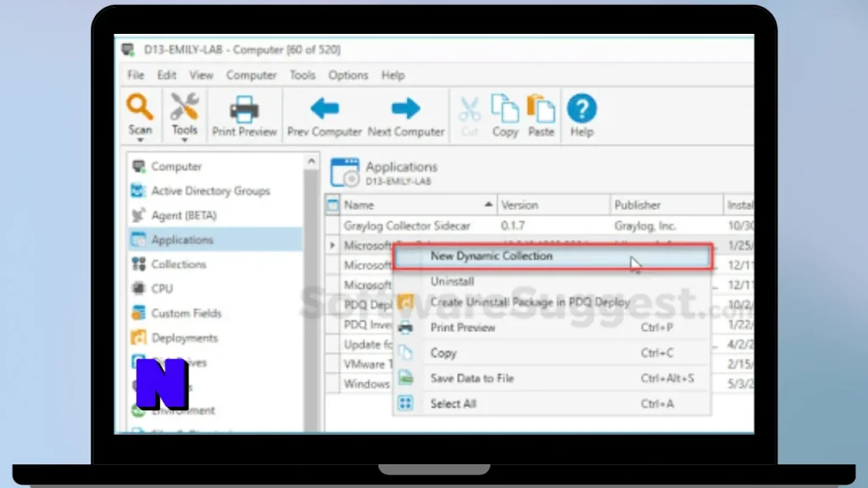Click the Paste clipboard icon
The width and height of the screenshot is (868, 488).
click(541, 108)
